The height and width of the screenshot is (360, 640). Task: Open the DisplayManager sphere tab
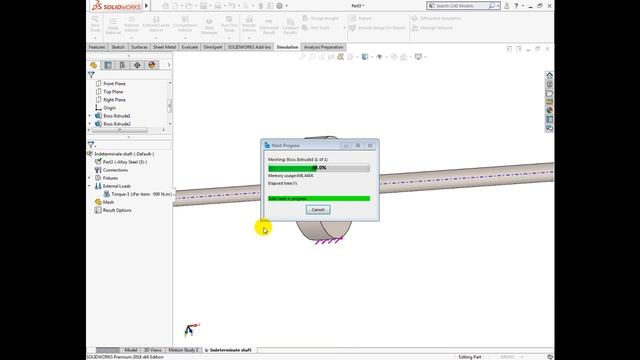click(x=152, y=65)
